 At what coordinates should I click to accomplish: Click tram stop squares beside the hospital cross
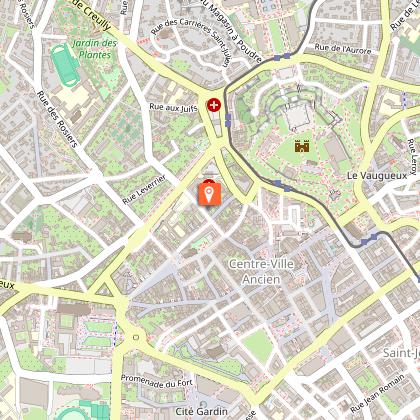point(228,120)
